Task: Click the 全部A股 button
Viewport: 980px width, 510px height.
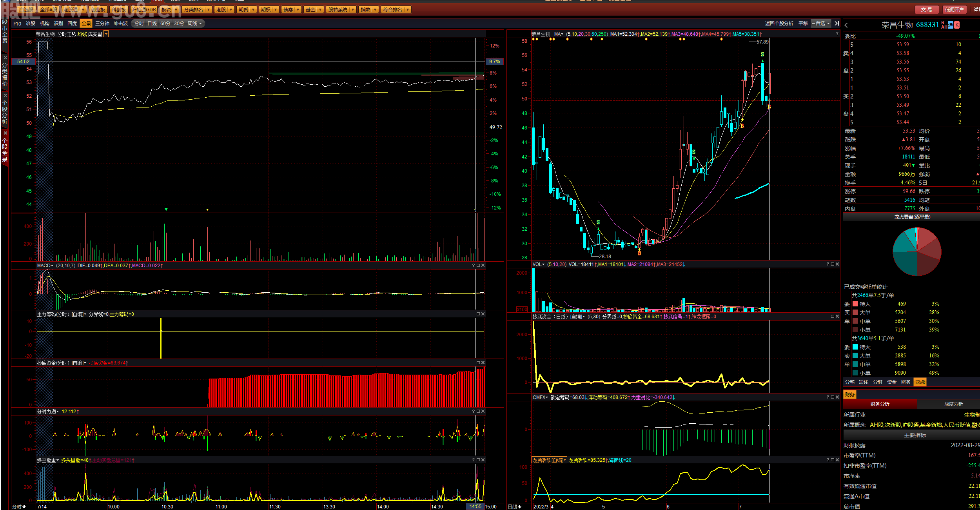Action: (x=49, y=9)
